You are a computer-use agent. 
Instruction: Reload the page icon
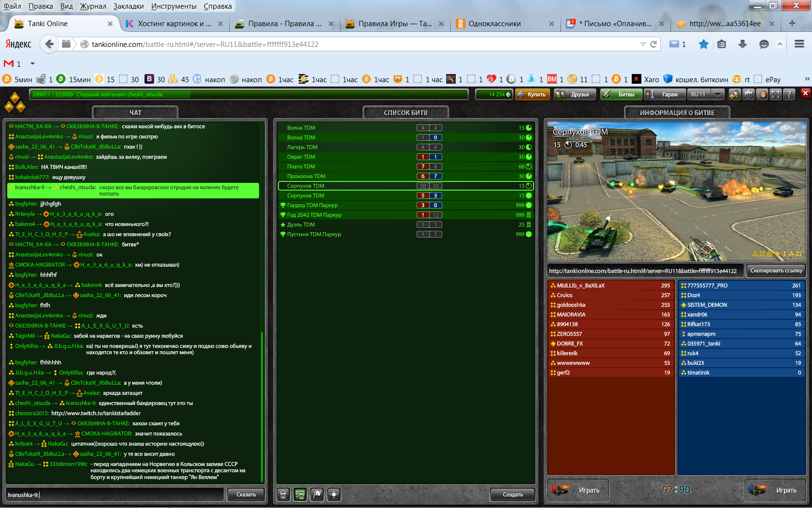(x=653, y=44)
